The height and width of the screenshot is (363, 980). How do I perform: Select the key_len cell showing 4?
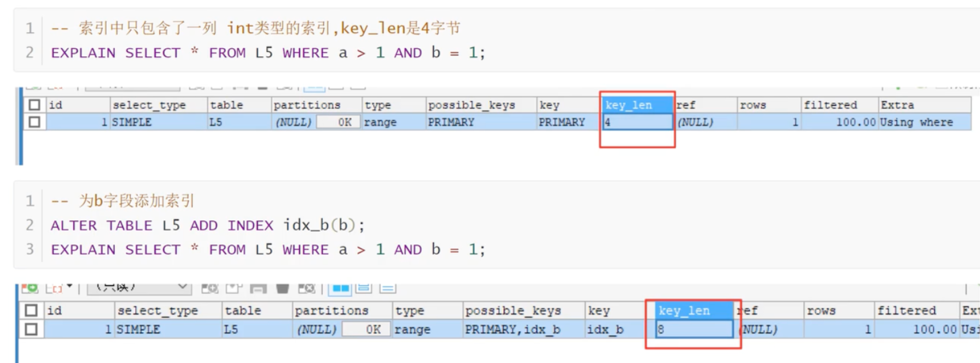pos(638,122)
